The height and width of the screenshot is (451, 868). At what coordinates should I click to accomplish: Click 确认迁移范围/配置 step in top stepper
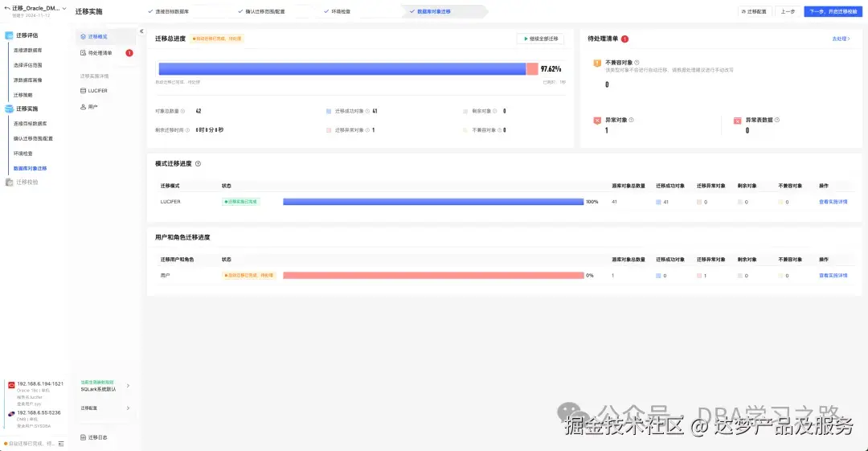261,11
